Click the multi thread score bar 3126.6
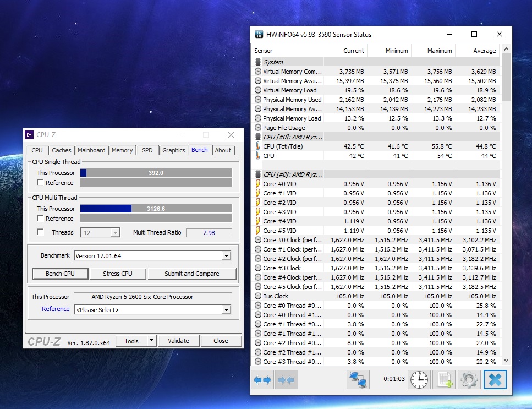Screen dimensions: 532x409 click(x=156, y=209)
